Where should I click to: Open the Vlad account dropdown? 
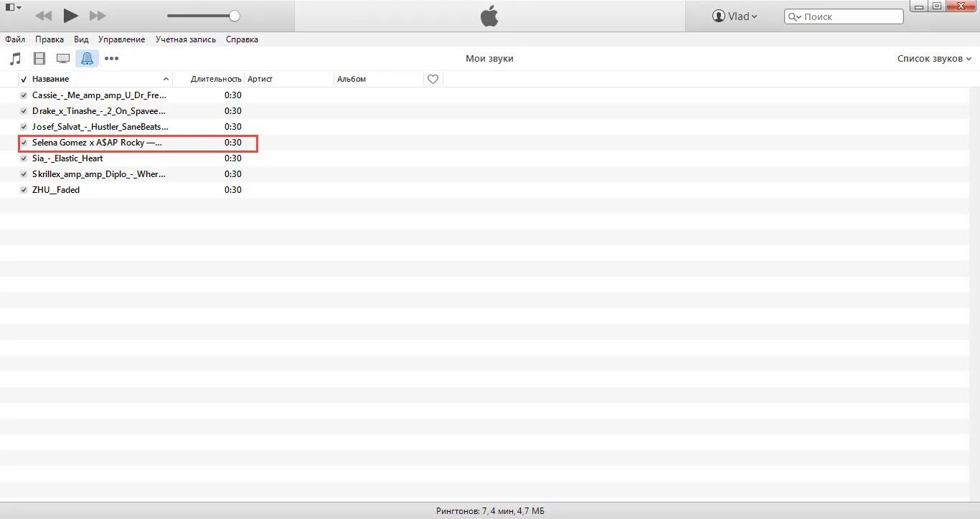click(734, 16)
